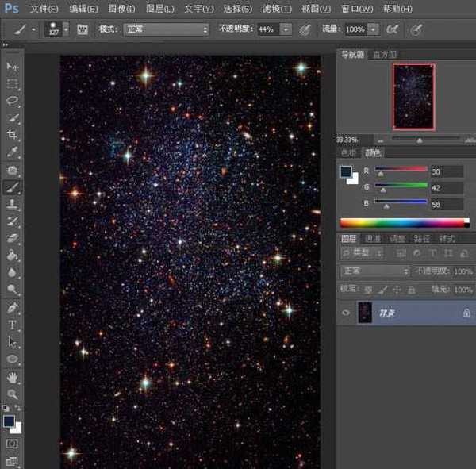
Task: Open the 模式 blend mode dropdown
Action: 165,29
